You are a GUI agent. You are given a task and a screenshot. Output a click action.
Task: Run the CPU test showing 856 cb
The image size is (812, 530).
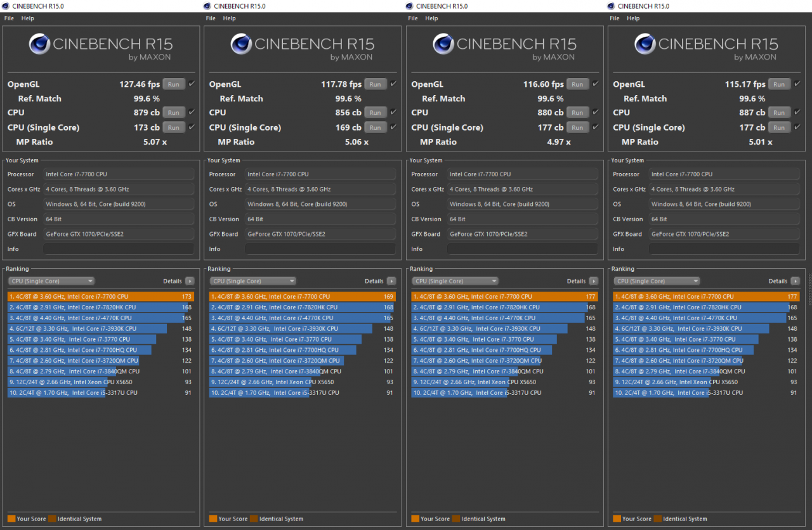(376, 112)
